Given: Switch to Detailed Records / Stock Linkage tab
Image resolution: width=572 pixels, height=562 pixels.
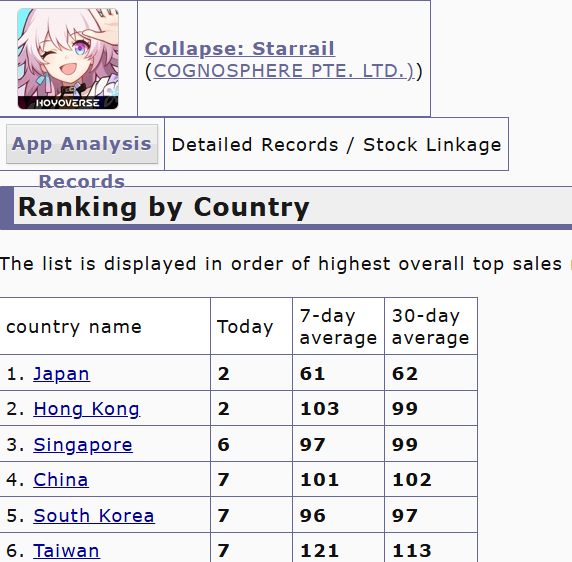Looking at the screenshot, I should point(336,144).
